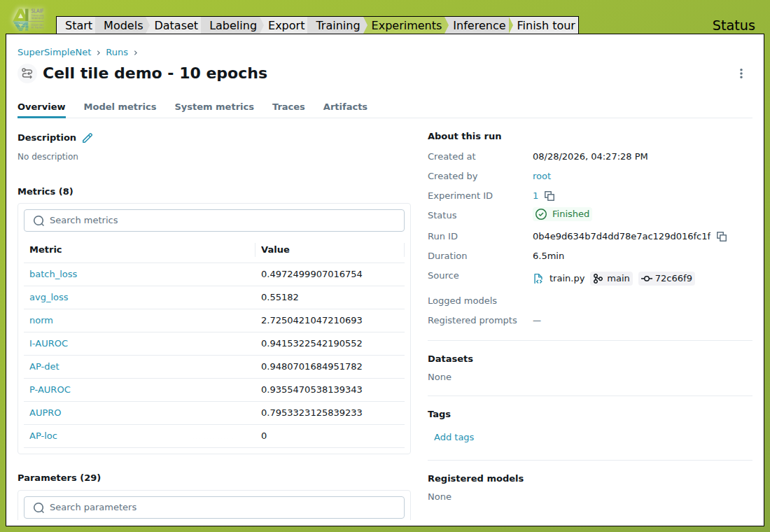Switch to the Model metrics tab
Screen dimensions: 770x532
[x=120, y=106]
